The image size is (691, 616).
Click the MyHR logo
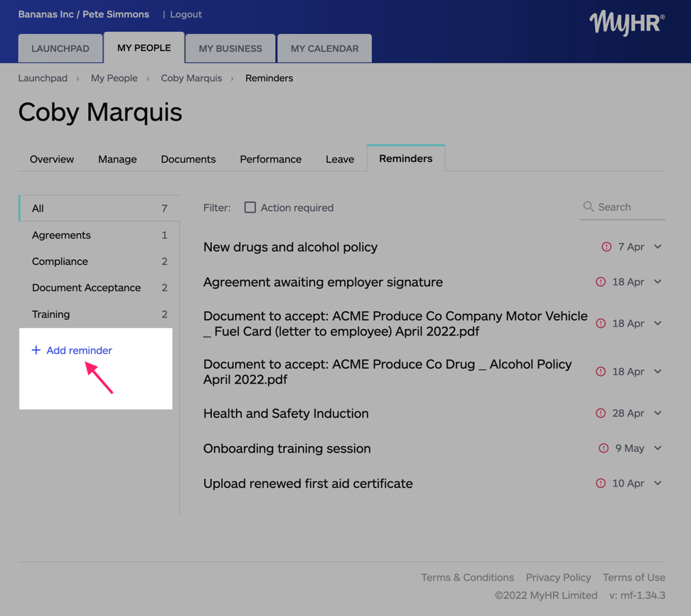coord(626,23)
